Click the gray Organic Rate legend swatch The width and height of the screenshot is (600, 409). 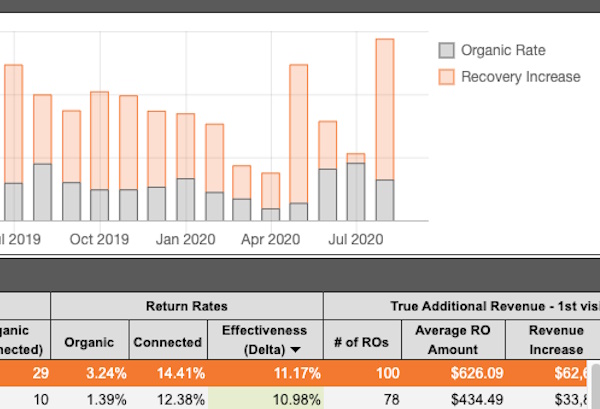[x=447, y=51]
